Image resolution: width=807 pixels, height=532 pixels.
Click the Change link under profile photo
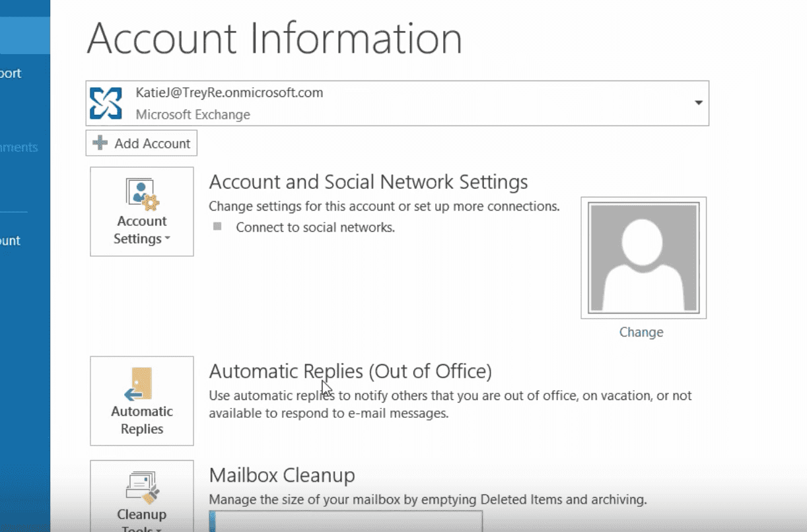[641, 333]
